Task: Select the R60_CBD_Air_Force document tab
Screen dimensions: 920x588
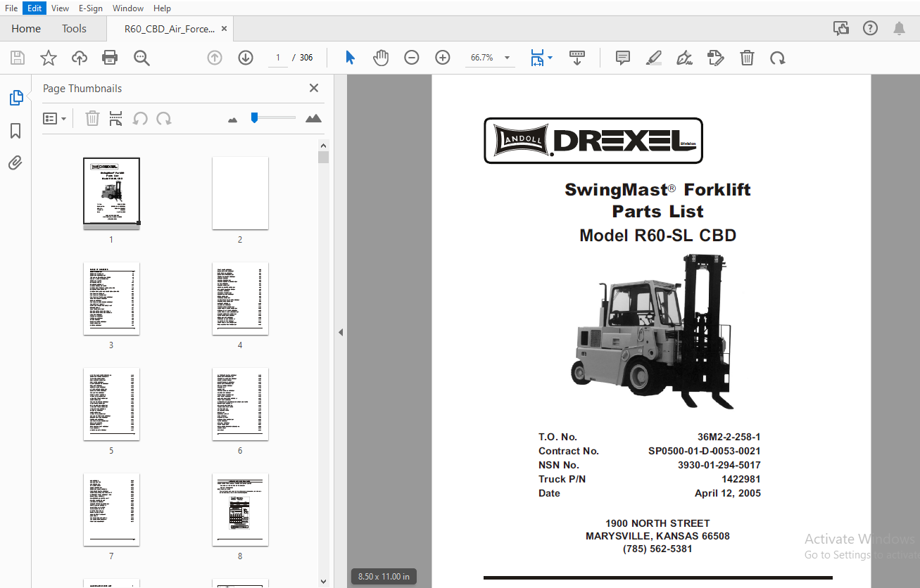Action: (169, 29)
